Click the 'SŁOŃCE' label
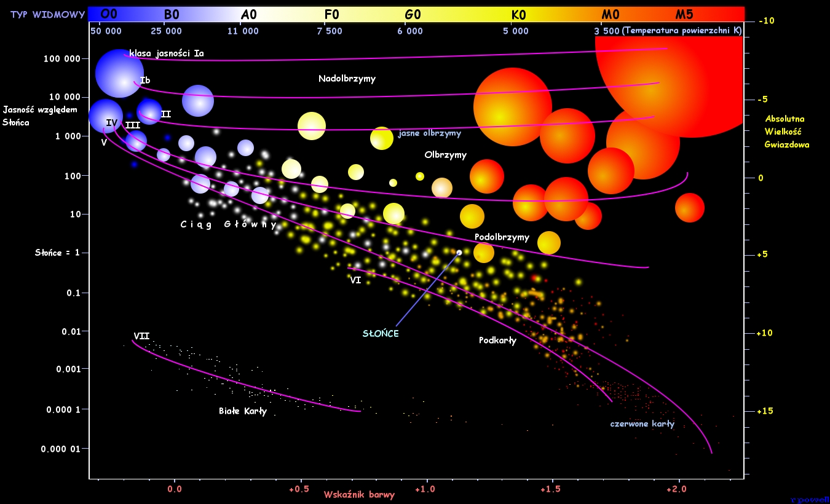This screenshot has height=504, width=830. point(381,333)
